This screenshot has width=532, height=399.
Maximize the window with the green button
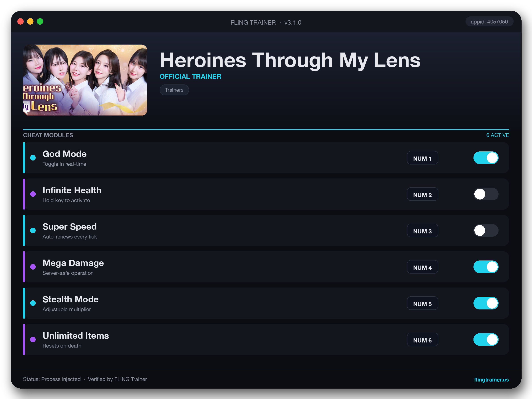40,22
